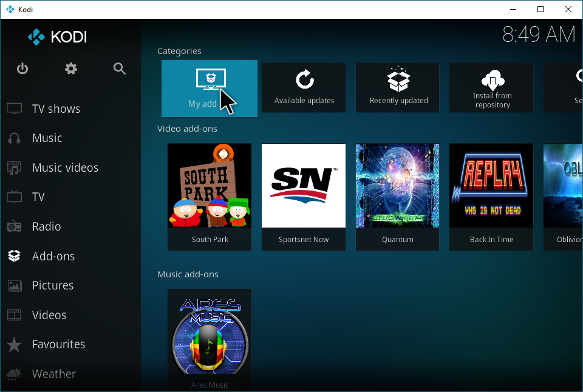Click the Kodi logo in sidebar

57,37
